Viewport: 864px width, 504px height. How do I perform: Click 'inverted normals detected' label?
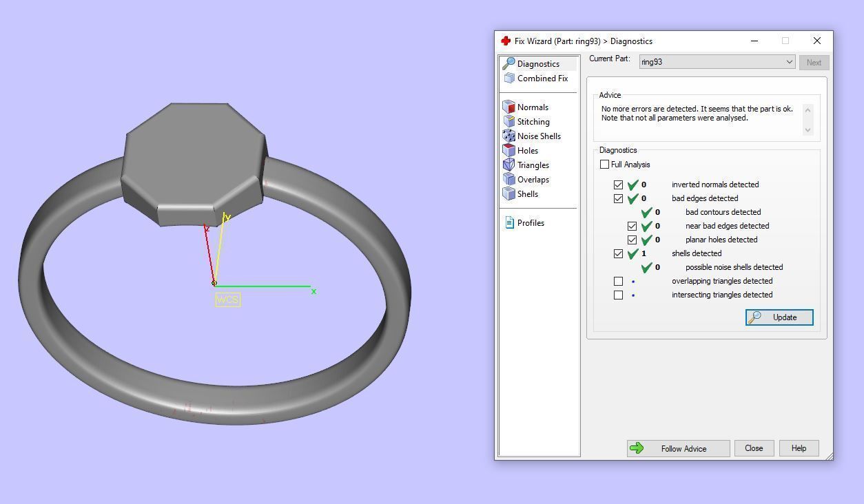coord(715,185)
